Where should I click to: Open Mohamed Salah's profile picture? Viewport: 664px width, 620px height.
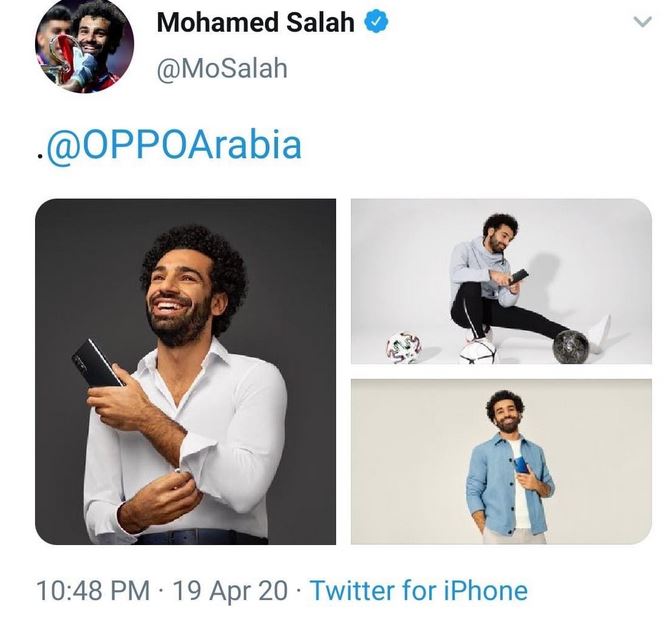84,44
